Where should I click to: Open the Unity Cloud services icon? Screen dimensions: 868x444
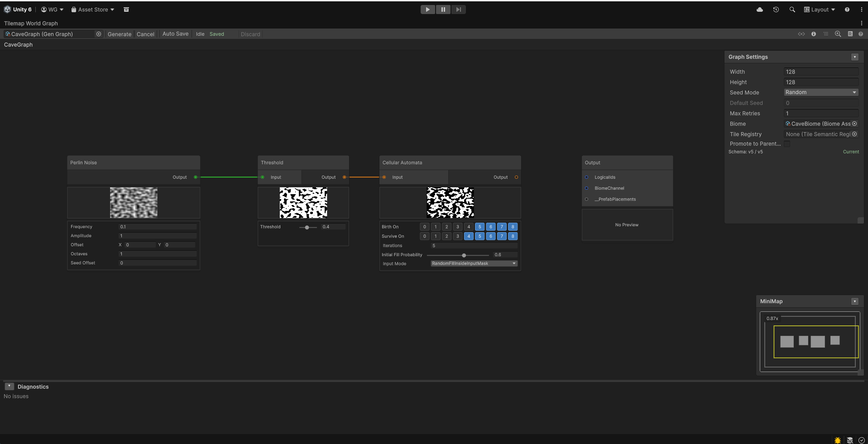pos(760,10)
